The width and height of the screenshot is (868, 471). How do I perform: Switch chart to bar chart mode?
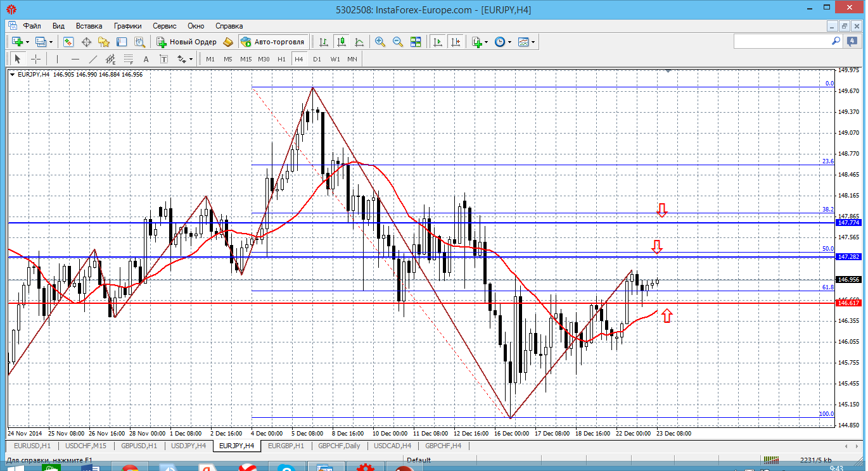pos(324,42)
